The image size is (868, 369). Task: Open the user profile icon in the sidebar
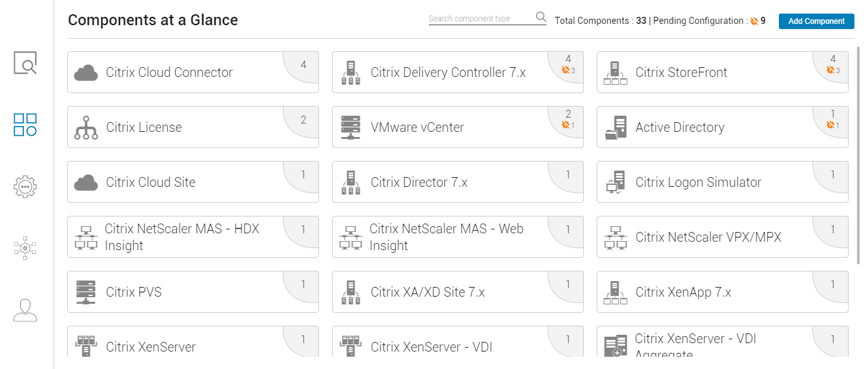25,310
